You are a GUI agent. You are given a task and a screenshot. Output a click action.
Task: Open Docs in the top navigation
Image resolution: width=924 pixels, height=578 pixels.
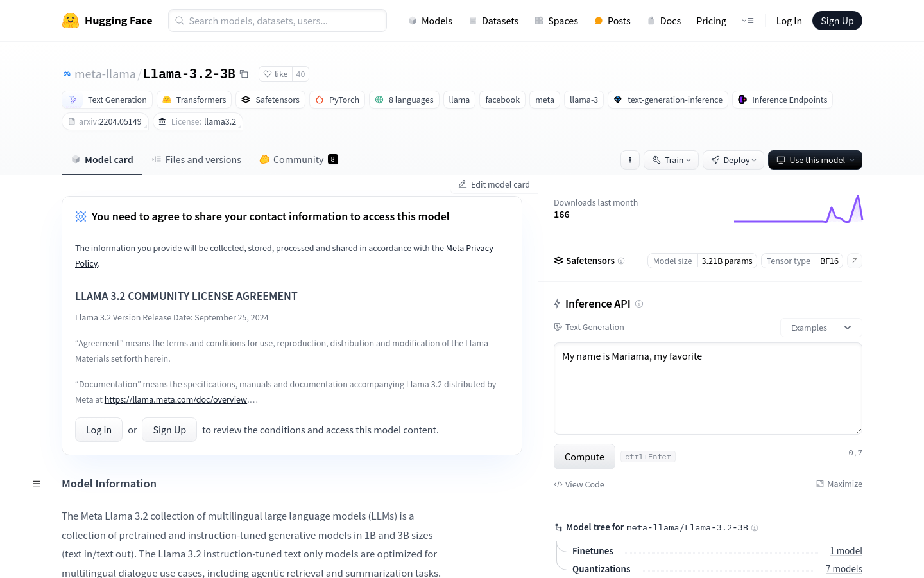(663, 21)
